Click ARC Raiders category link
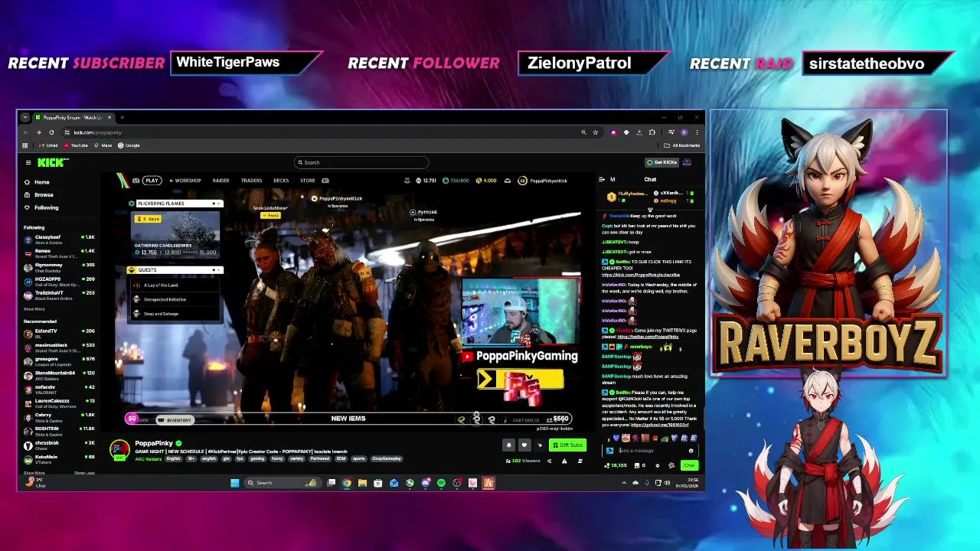This screenshot has height=551, width=980. 148,458
